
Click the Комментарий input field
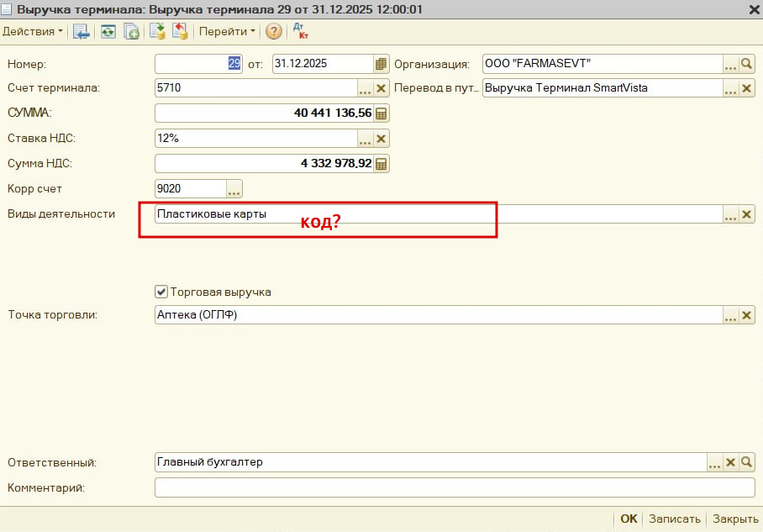455,487
